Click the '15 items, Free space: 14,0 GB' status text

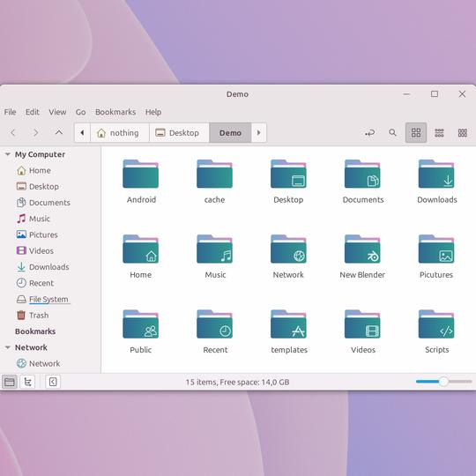(x=237, y=382)
